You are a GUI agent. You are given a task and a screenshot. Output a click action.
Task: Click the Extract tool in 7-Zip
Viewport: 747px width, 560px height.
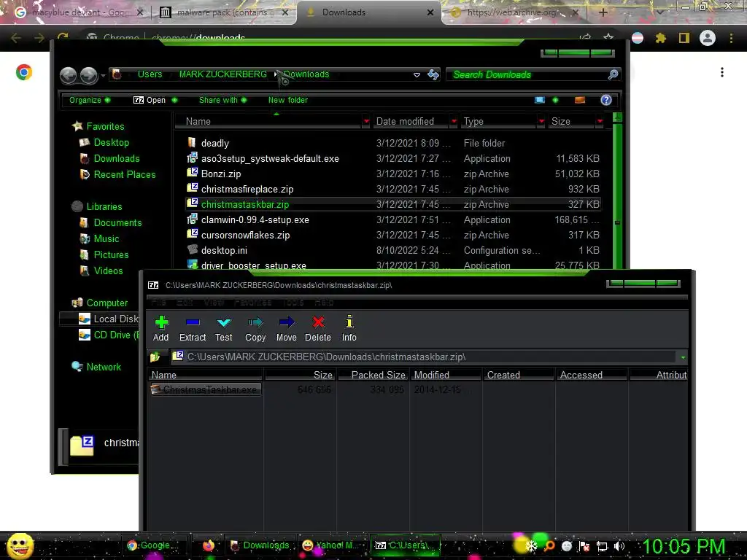[x=193, y=329]
